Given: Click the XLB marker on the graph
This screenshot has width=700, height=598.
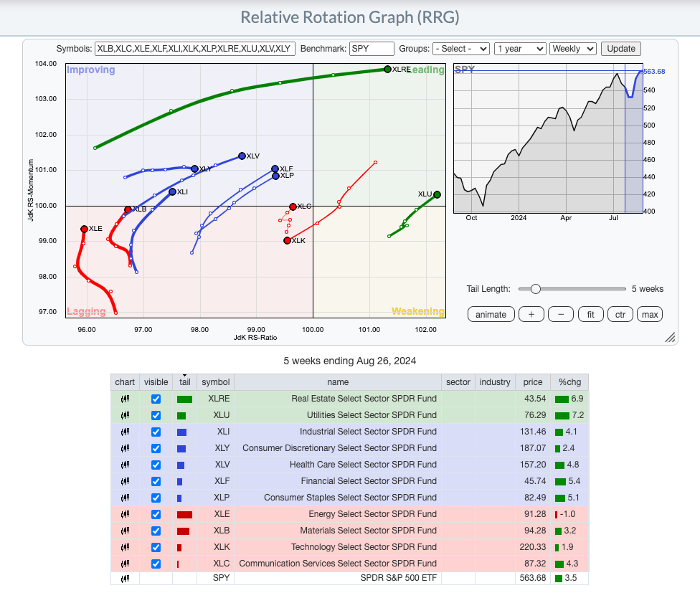Looking at the screenshot, I should tap(128, 210).
